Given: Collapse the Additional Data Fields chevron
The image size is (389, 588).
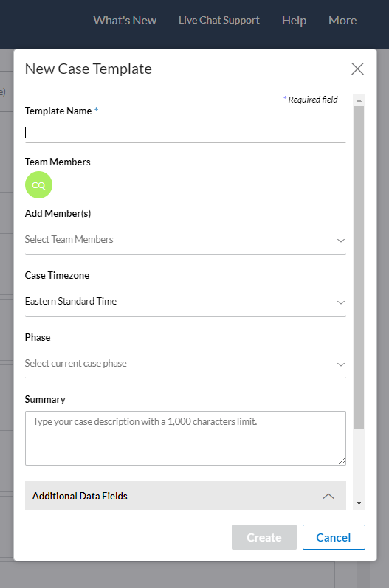Looking at the screenshot, I should pos(328,496).
